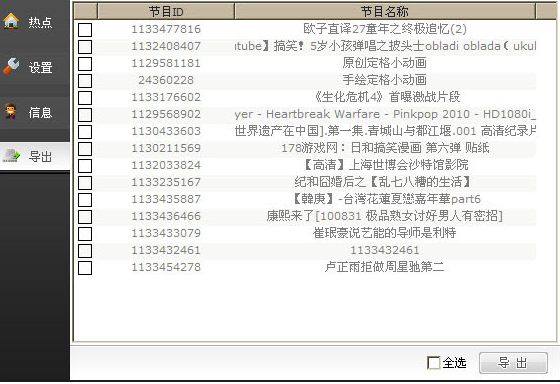560x384 pixels.
Task: Click the export drive icon for 导出
Action: coord(11,156)
